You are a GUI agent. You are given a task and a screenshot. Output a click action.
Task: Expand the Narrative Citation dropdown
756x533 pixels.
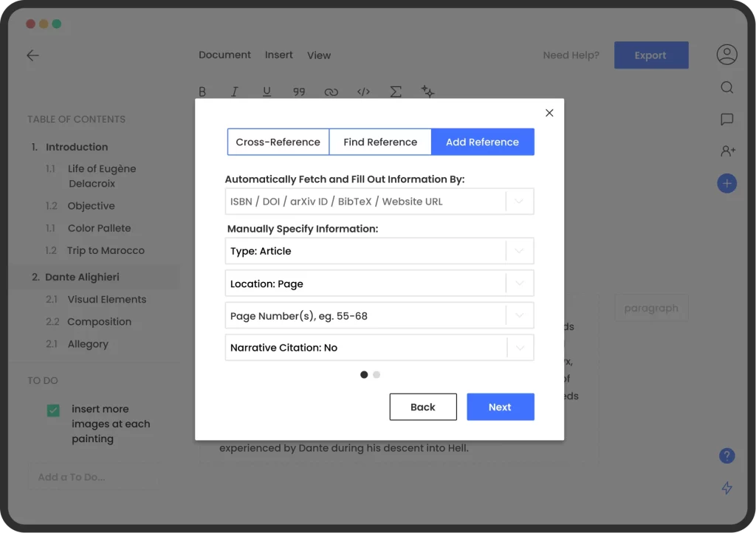click(x=519, y=348)
